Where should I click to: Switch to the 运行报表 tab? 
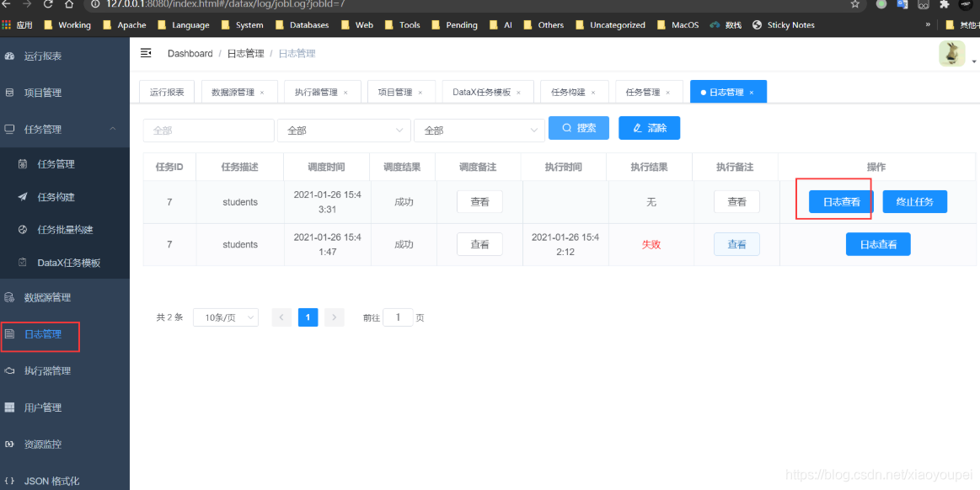point(167,92)
